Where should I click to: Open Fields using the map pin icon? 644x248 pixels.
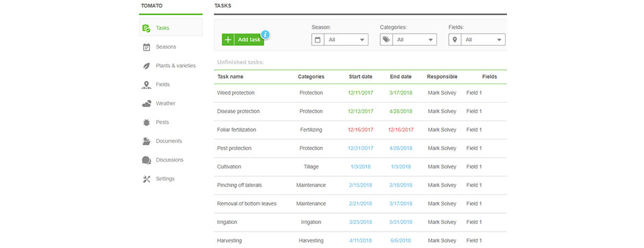pyautogui.click(x=146, y=84)
